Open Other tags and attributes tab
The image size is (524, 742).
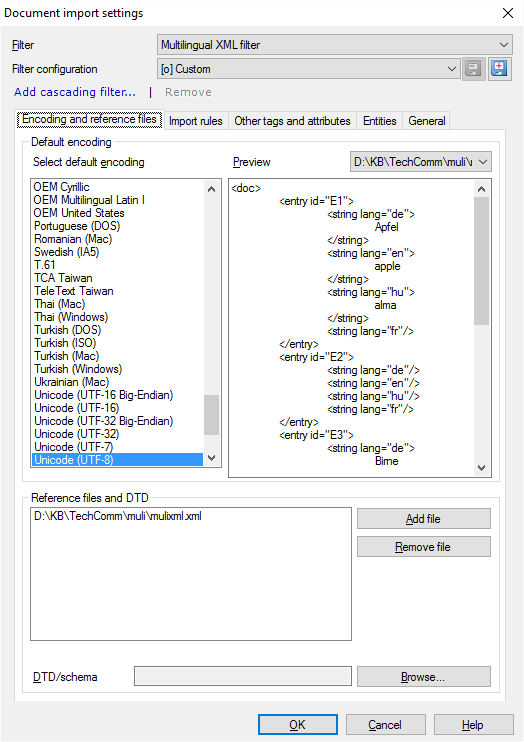pos(292,121)
